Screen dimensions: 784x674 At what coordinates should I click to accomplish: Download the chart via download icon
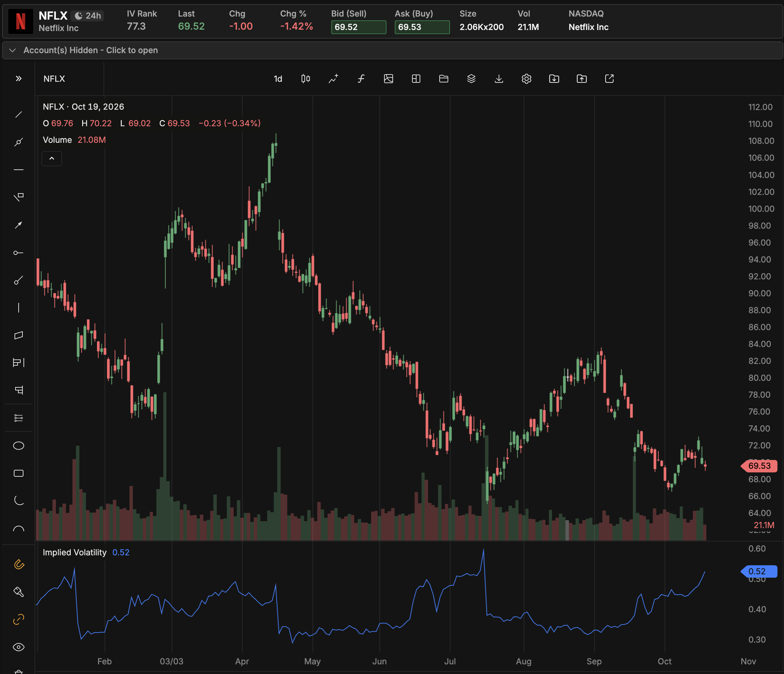499,79
